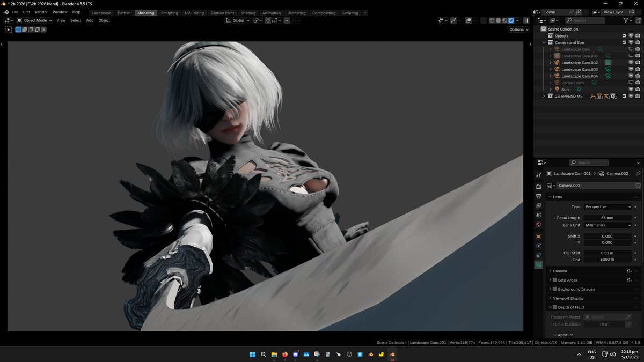This screenshot has height=362, width=644.
Task: Select Solid viewport shading
Action: click(498, 20)
